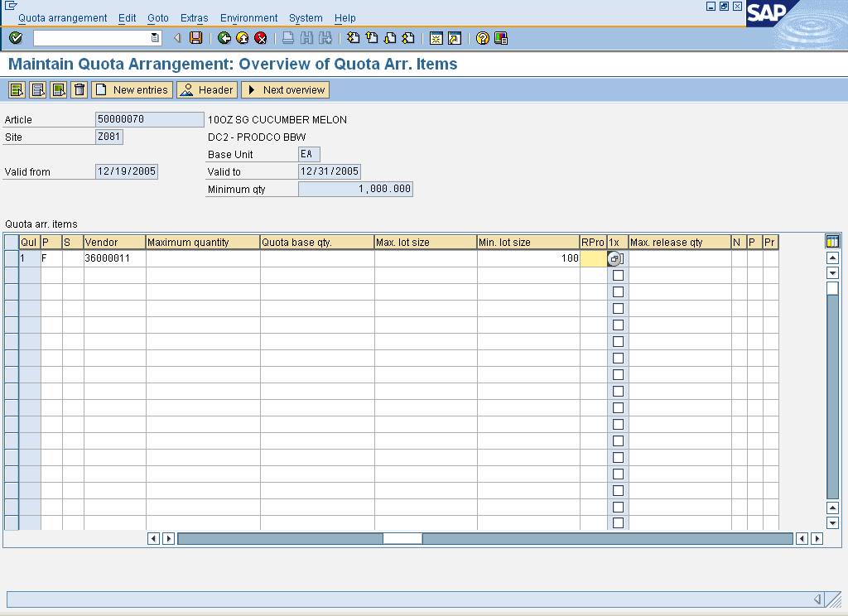Viewport: 848px width, 616px height.
Task: Open table settings icon above the vertical scrollbar
Action: (x=832, y=241)
